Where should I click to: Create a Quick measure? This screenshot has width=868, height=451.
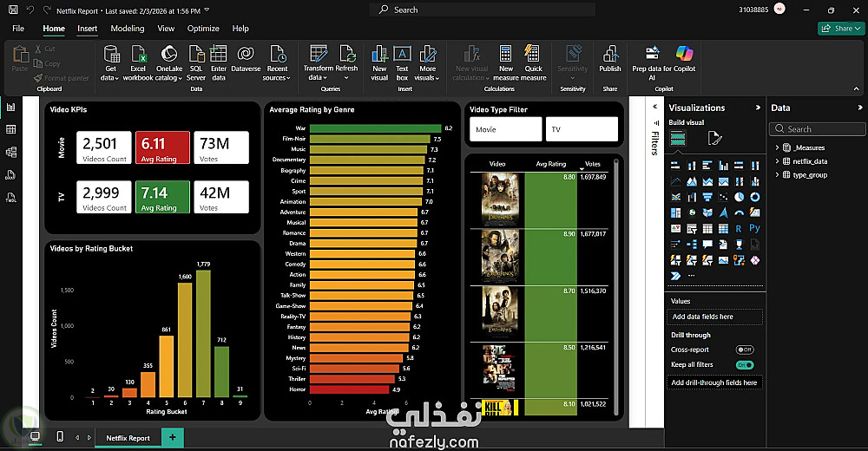coord(533,63)
